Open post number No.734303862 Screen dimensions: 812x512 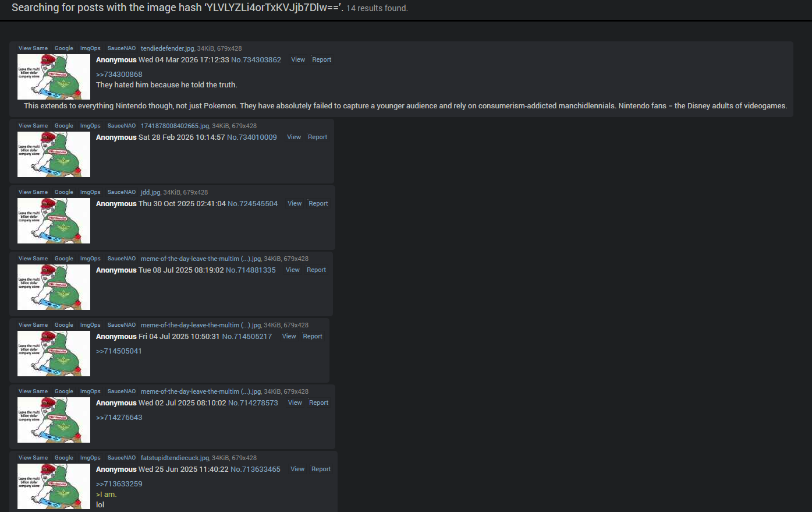[256, 60]
